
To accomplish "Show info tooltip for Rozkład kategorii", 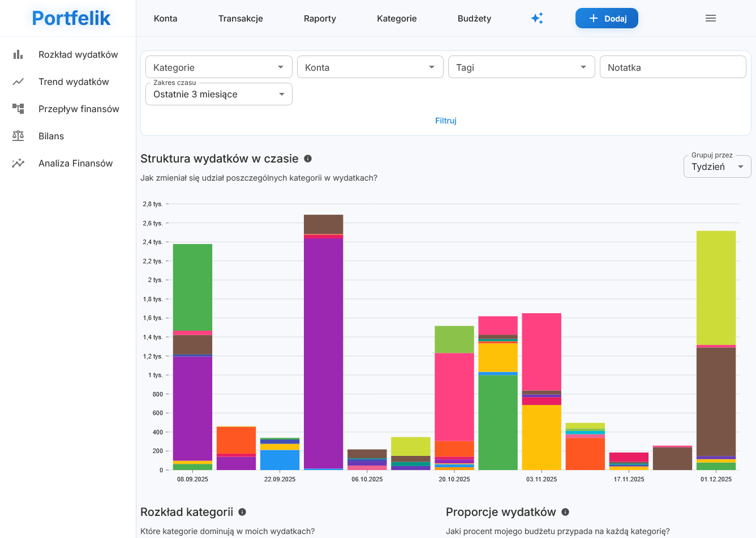I will 242,512.
